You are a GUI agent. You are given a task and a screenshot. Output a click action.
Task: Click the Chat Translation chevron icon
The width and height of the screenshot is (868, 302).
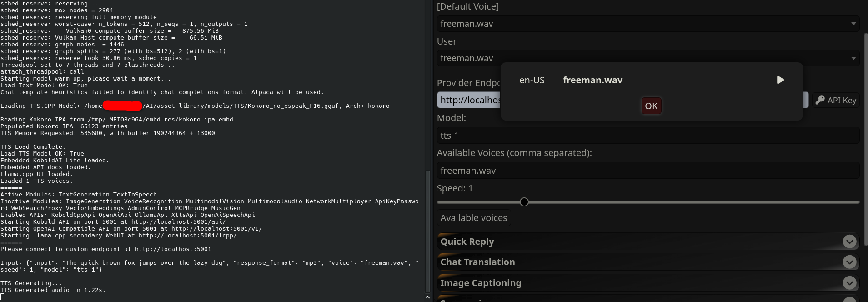pyautogui.click(x=849, y=262)
